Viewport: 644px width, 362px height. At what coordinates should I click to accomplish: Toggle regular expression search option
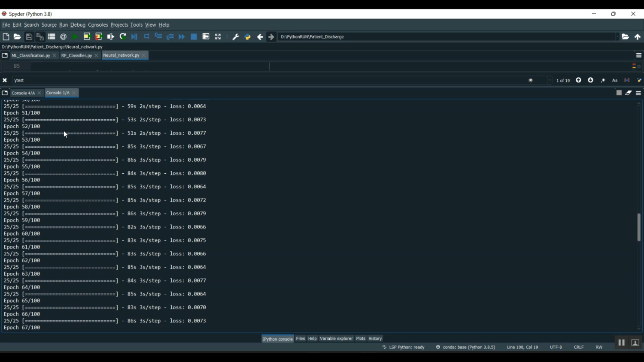click(603, 80)
